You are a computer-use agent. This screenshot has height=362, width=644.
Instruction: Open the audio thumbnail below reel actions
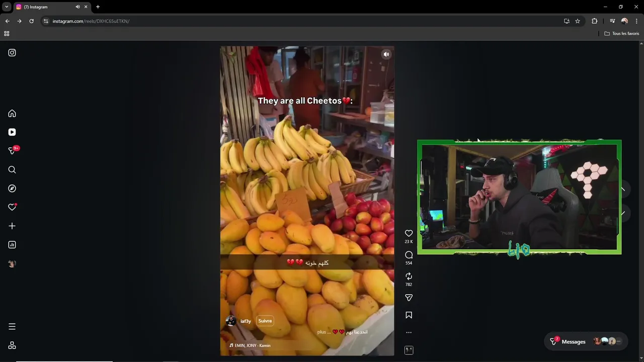pos(409,350)
